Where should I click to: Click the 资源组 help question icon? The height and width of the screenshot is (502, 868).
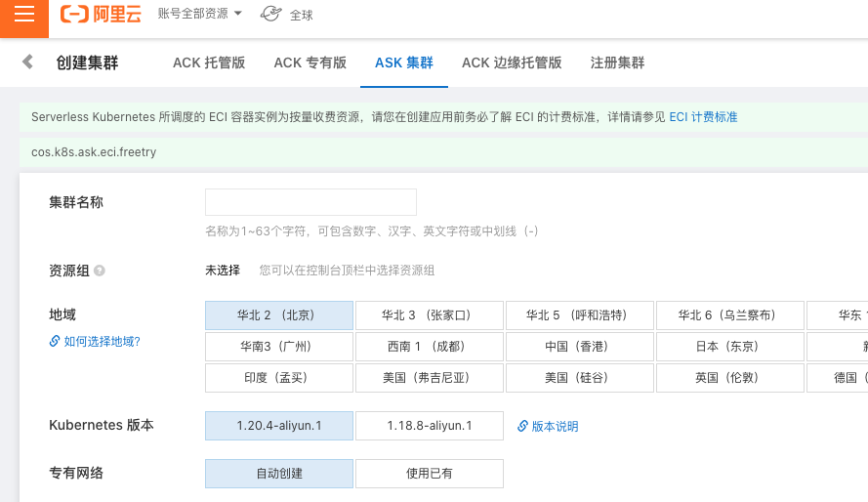pos(99,271)
